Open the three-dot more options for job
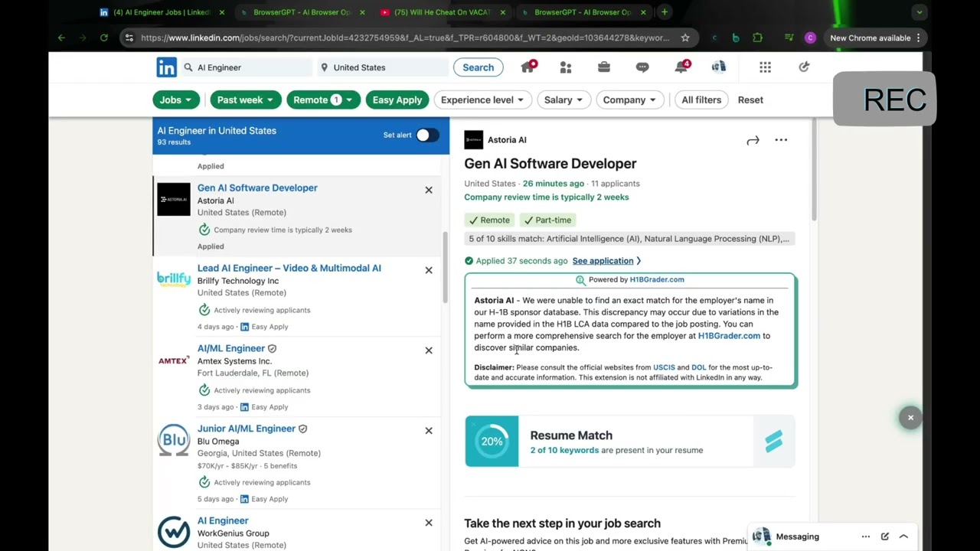Viewport: 980px width, 551px height. pyautogui.click(x=781, y=140)
